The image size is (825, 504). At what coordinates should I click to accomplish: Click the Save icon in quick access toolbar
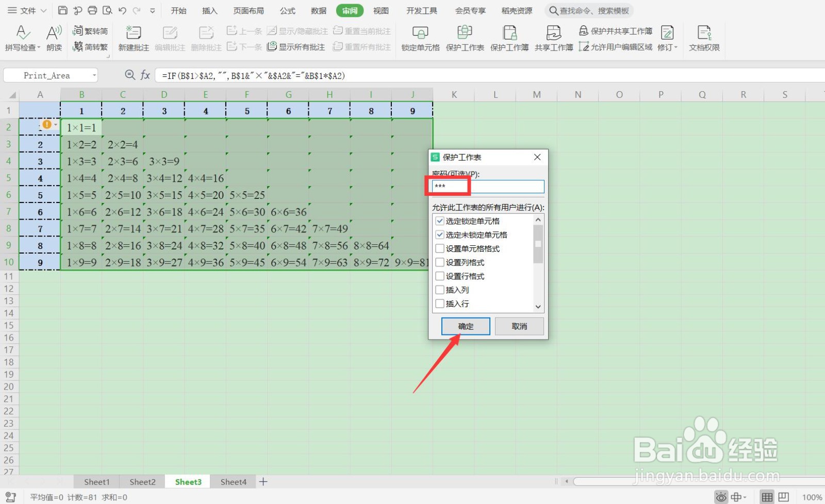tap(62, 10)
